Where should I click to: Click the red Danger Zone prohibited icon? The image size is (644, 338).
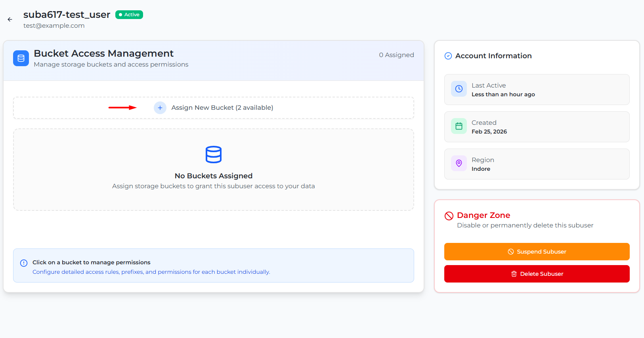[449, 216]
